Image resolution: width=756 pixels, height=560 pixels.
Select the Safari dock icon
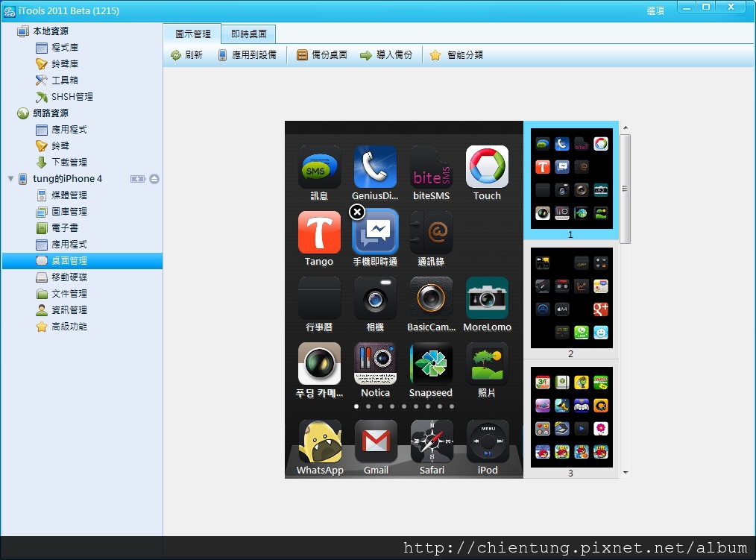[432, 441]
